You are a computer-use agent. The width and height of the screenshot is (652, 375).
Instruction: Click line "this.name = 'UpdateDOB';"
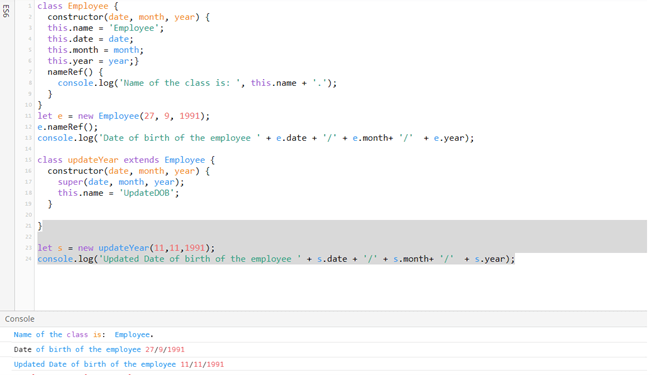tap(118, 192)
